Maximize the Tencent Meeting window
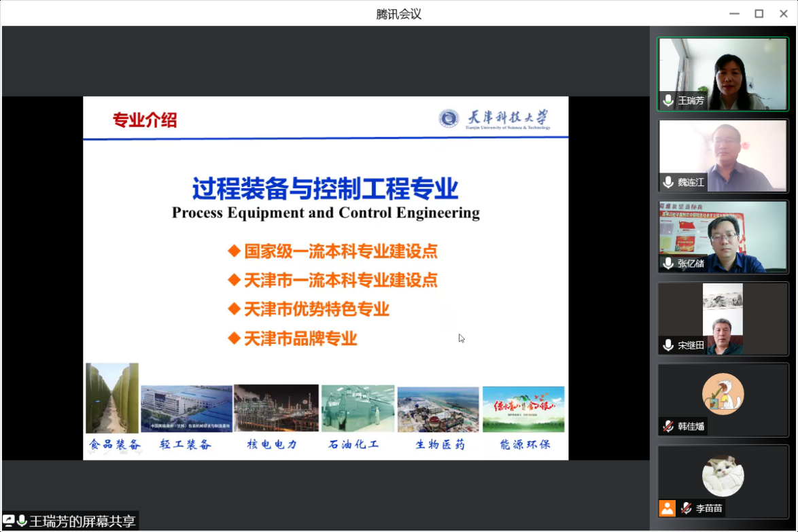 759,14
